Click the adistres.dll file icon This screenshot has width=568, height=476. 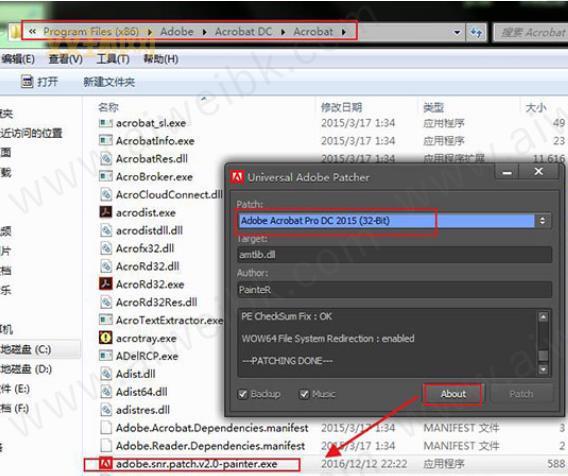coord(106,410)
